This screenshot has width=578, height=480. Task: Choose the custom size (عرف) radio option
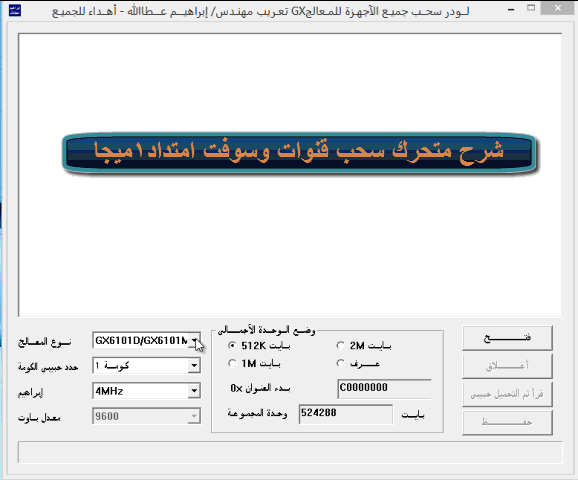click(x=341, y=364)
